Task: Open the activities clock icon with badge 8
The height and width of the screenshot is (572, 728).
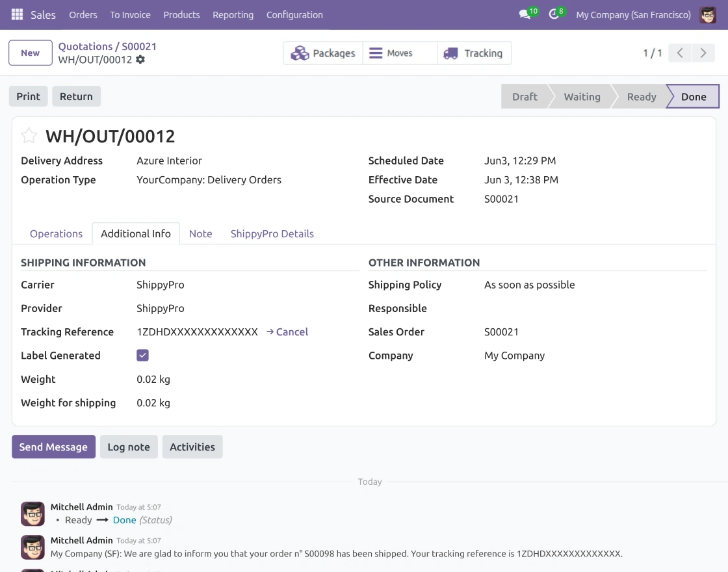Action: click(x=553, y=14)
